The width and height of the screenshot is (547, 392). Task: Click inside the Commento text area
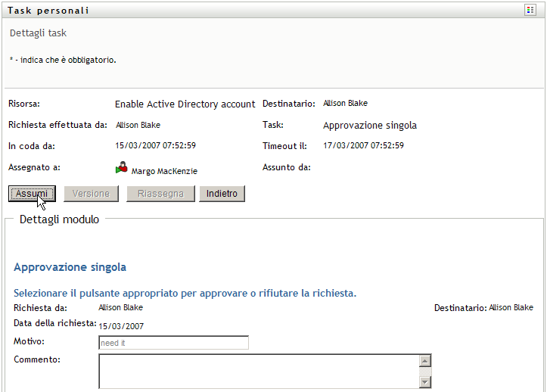tap(258, 371)
